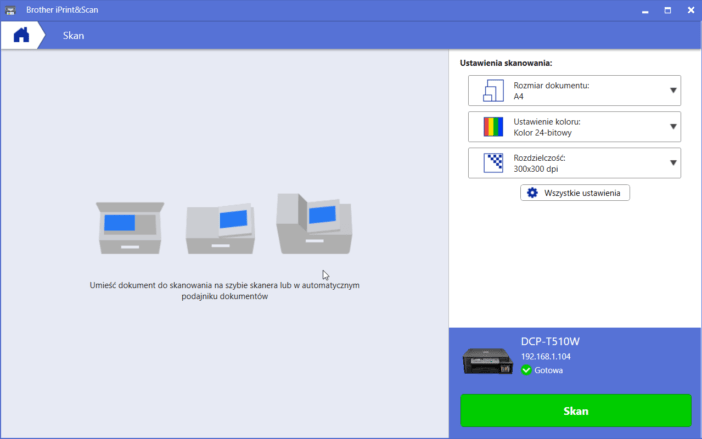Click the resolution checkerboard icon
This screenshot has width=702, height=439.
[x=493, y=163]
